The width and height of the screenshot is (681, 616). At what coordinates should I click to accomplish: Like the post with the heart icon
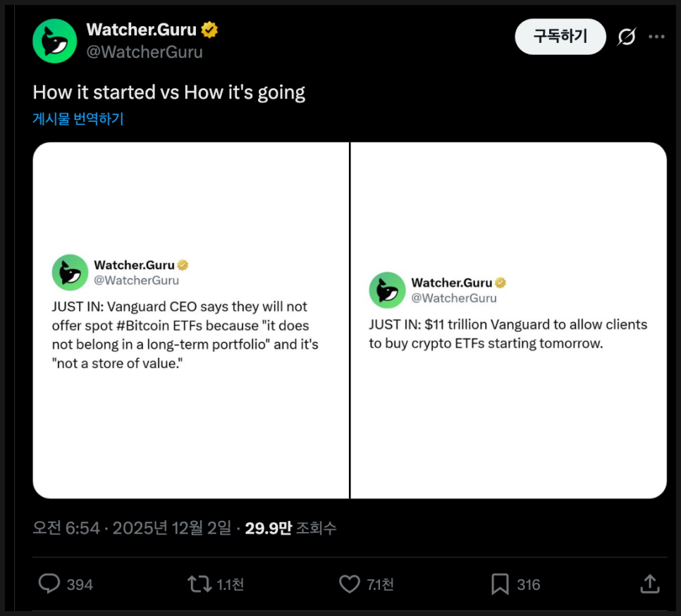click(x=349, y=584)
